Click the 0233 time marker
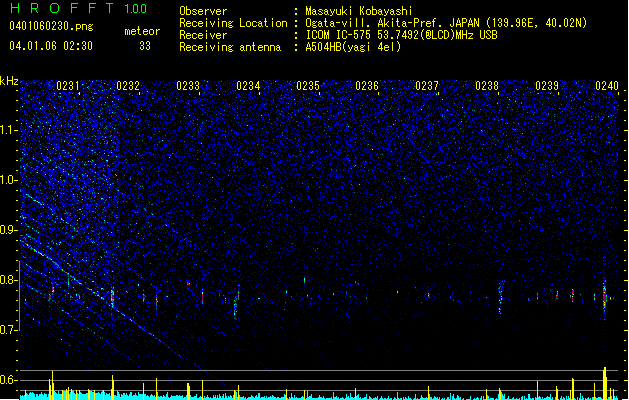This screenshot has height=400, width=629. click(188, 86)
